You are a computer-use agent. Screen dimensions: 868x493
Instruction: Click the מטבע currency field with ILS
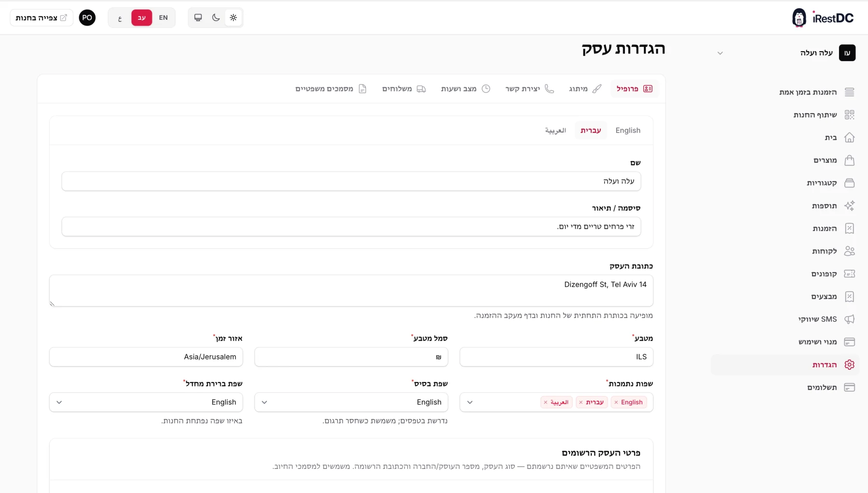556,357
